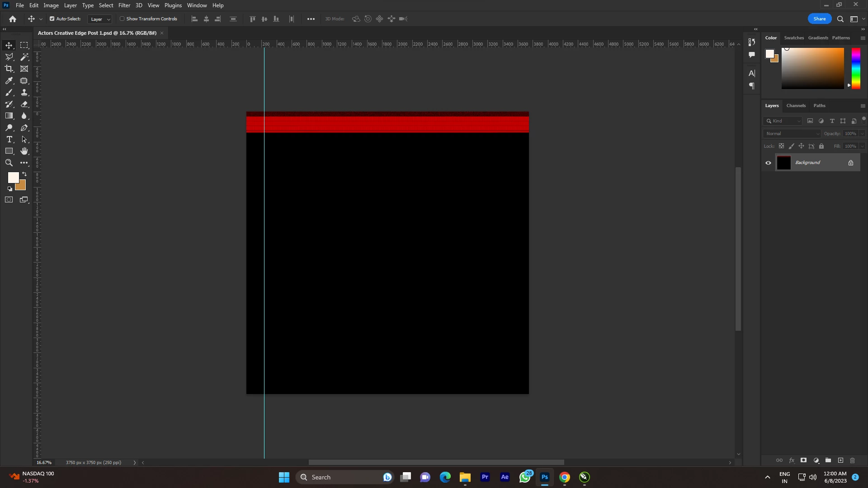Select the Hand tool
The height and width of the screenshot is (488, 868).
point(24,151)
